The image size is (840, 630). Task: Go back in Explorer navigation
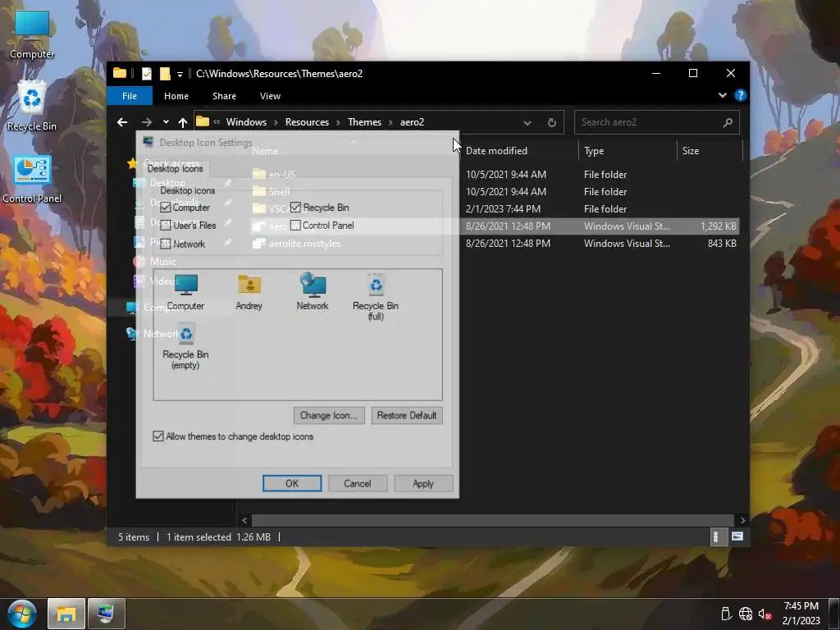[122, 123]
